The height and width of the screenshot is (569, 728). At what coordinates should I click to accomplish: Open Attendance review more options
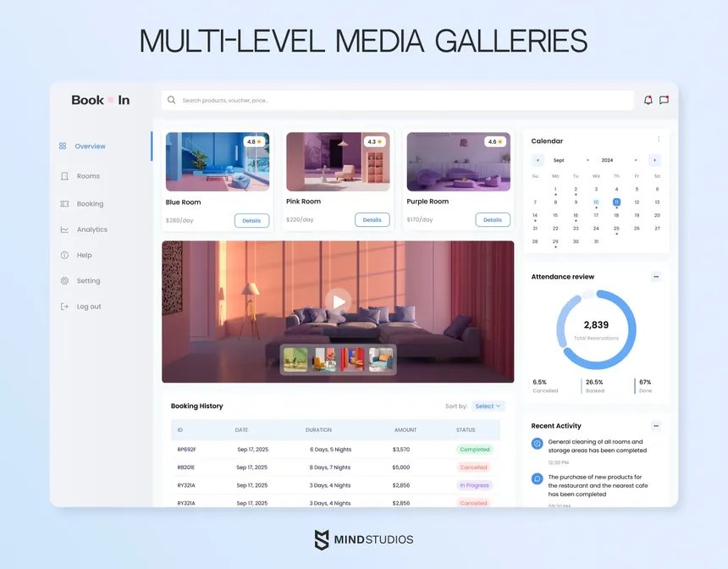(656, 277)
